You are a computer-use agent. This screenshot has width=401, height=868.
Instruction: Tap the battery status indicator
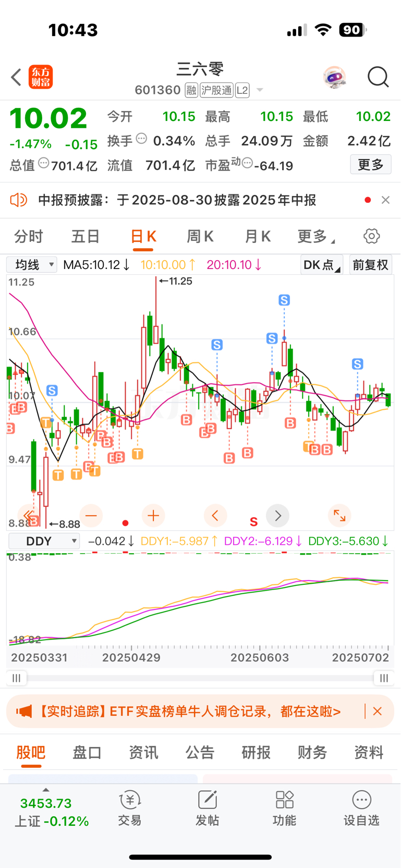point(353,30)
